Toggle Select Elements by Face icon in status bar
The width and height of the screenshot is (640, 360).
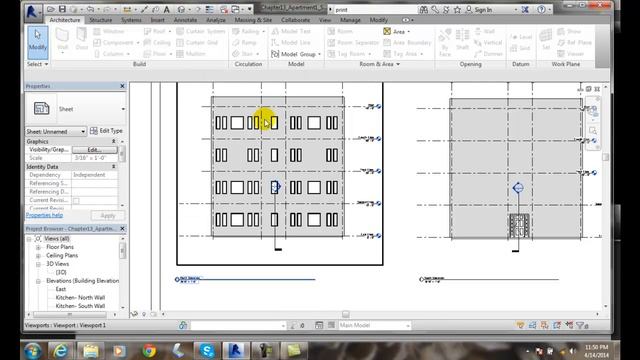tap(557, 325)
